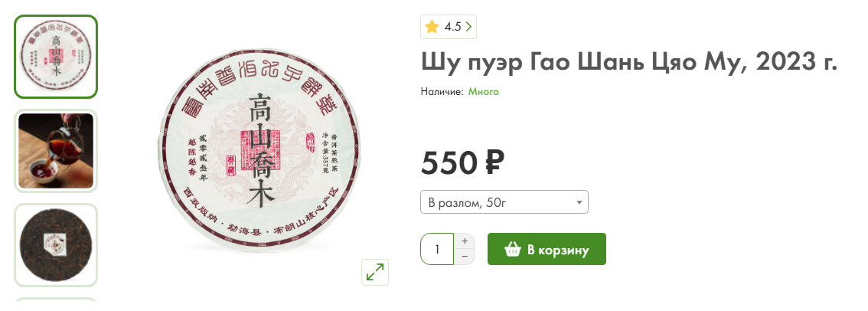Image resolution: width=868 pixels, height=311 pixels.
Task: Click the yellow star rating icon
Action: (x=432, y=27)
